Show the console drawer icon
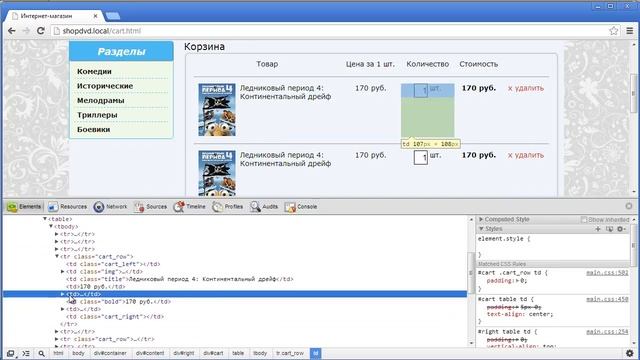 26,353
